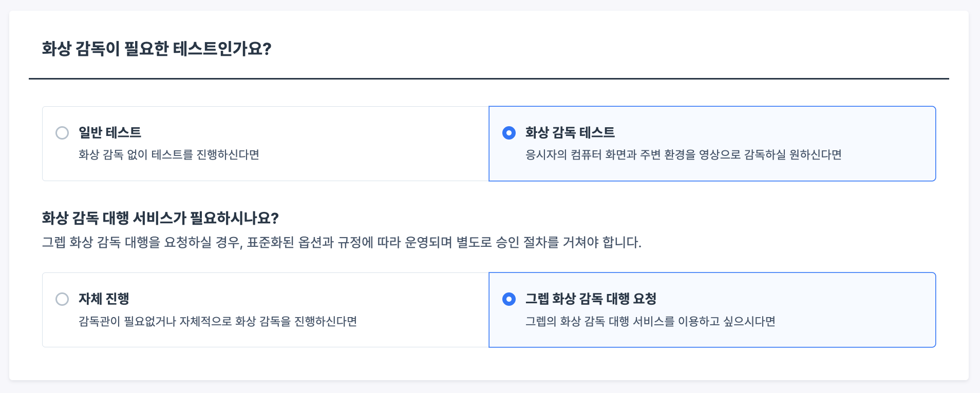Click the 화상 감독 테스트 option title

[570, 132]
